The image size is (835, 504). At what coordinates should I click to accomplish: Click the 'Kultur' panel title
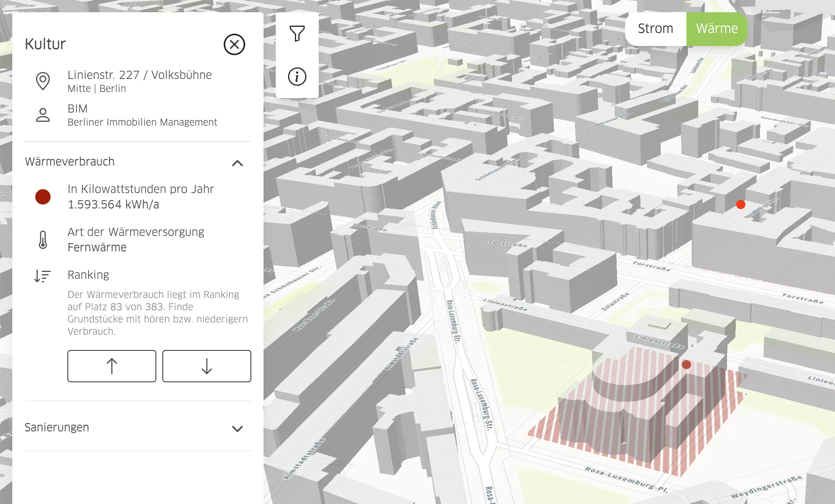point(45,44)
